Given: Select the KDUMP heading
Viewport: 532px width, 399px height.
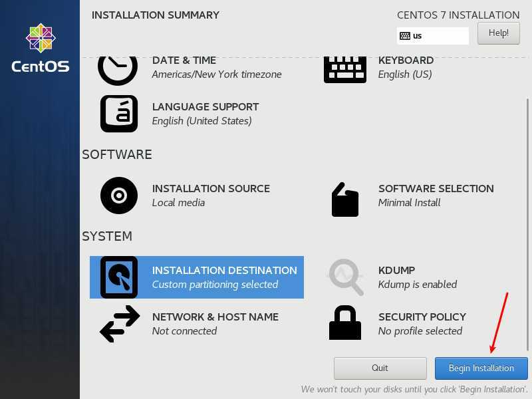Looking at the screenshot, I should [396, 271].
